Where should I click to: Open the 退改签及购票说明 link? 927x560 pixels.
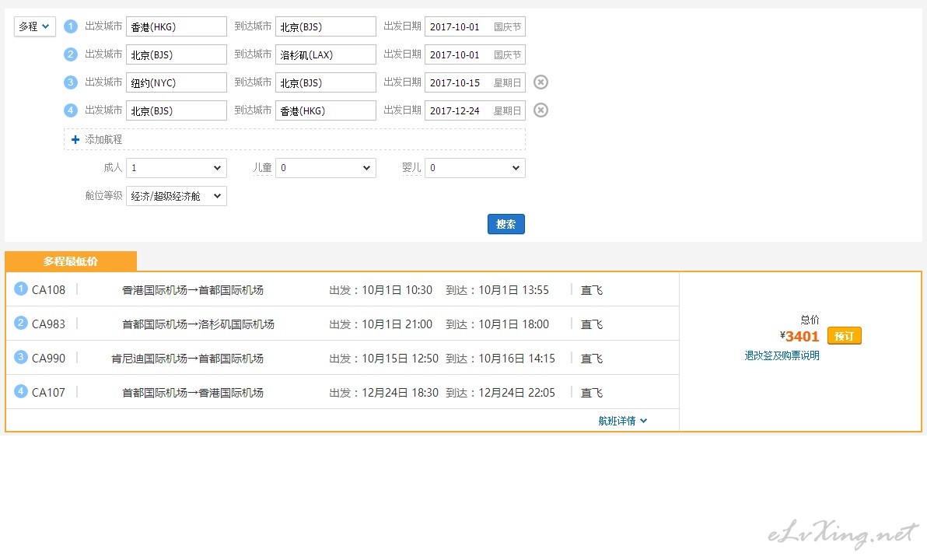click(x=782, y=355)
